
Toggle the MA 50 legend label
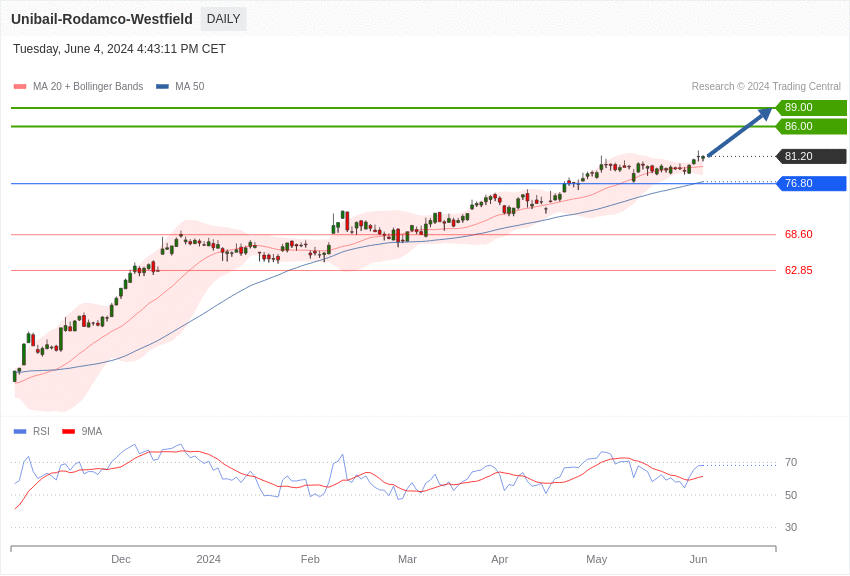click(189, 87)
